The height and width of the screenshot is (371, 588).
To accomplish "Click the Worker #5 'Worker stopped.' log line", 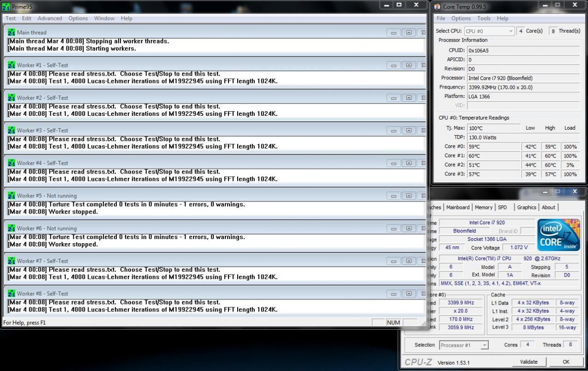I will tap(53, 212).
